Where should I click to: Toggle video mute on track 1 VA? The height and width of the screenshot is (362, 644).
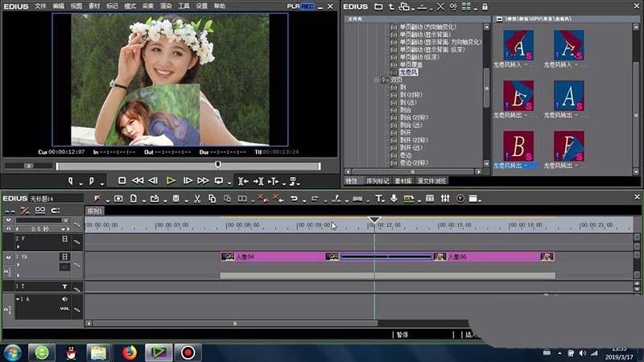click(64, 257)
